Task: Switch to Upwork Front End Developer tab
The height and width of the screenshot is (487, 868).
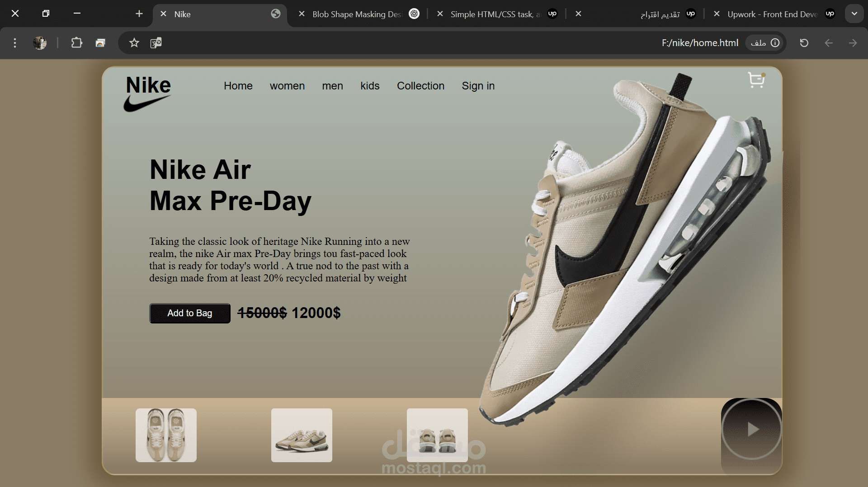Action: 774,14
